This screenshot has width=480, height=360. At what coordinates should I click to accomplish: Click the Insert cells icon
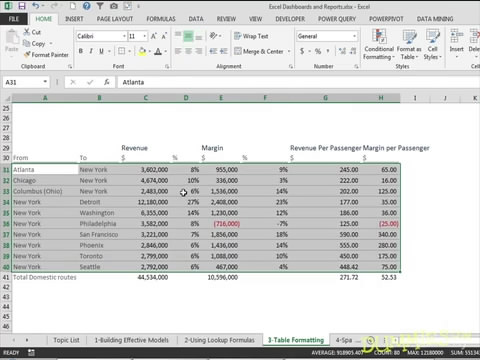(x=456, y=36)
